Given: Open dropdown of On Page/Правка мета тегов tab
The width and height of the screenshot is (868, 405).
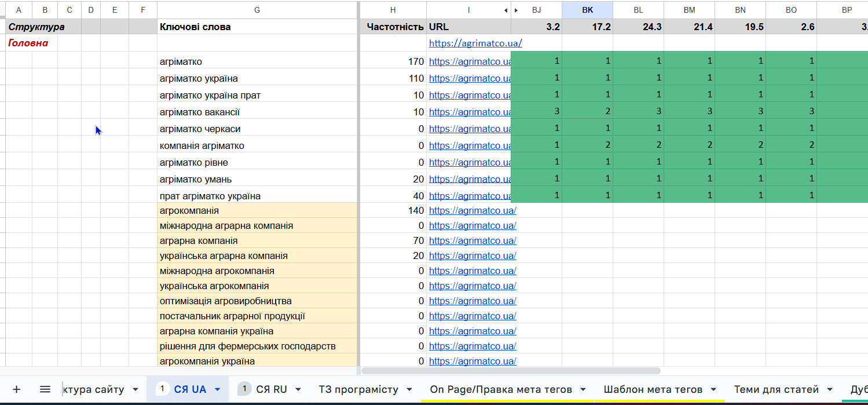Looking at the screenshot, I should (583, 389).
